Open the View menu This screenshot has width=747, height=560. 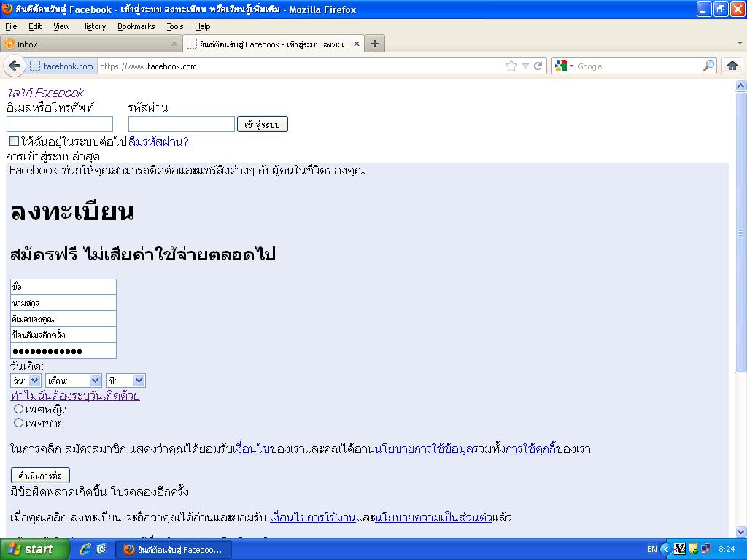pyautogui.click(x=61, y=26)
